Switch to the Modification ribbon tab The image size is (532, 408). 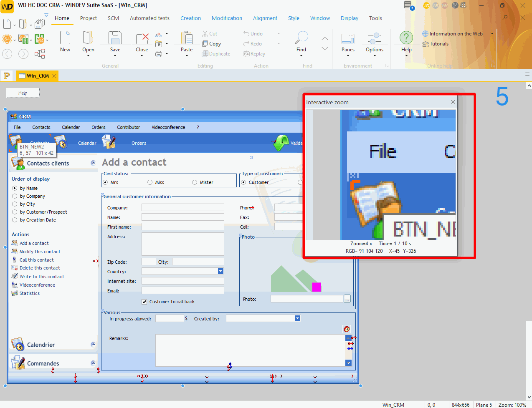click(227, 18)
